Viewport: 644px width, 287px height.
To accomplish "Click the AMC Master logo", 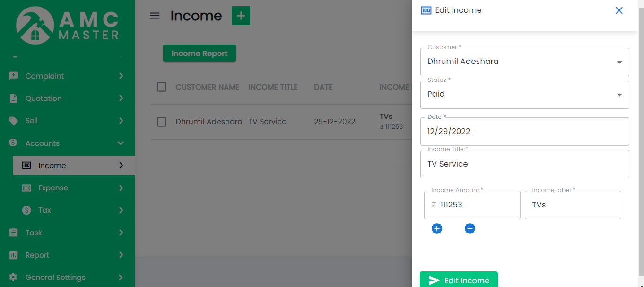I will point(68,25).
